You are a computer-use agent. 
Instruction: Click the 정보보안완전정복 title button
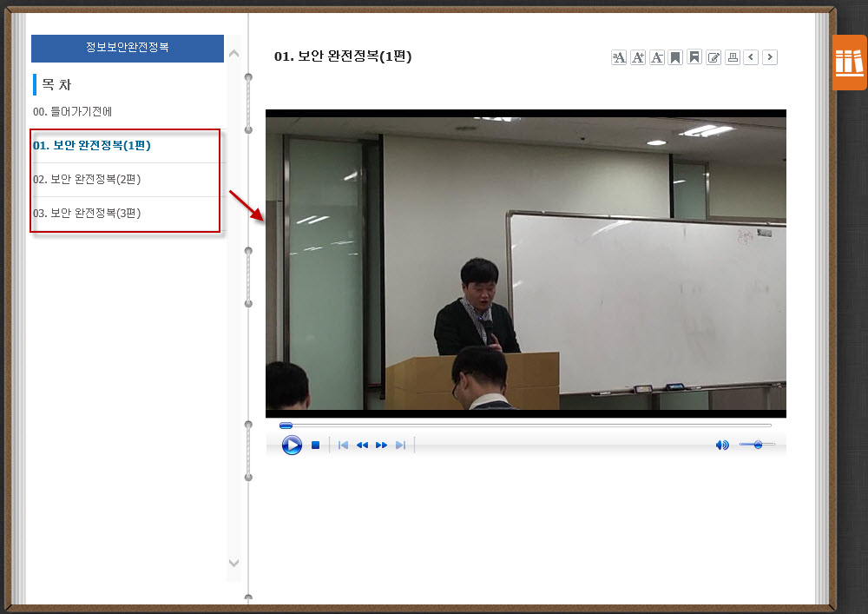[x=128, y=48]
